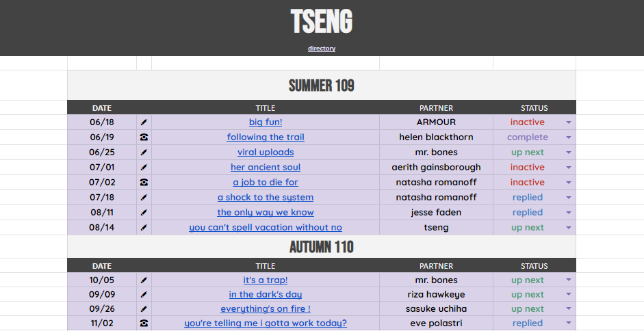The image size is (644, 331).
Task: Open status dropdown for big fun! row
Action: (x=569, y=122)
